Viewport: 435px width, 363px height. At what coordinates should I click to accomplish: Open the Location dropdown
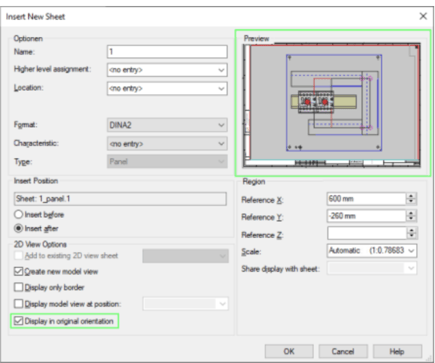167,89
